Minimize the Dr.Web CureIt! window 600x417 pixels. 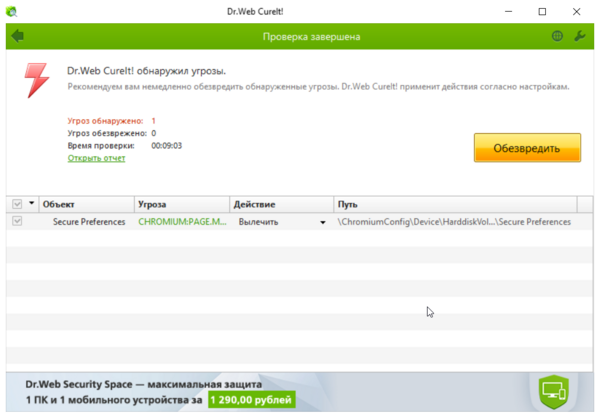(x=508, y=11)
